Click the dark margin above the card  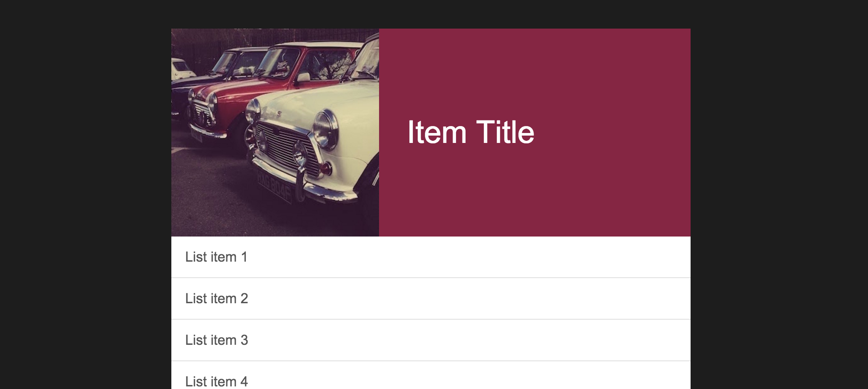(433, 14)
